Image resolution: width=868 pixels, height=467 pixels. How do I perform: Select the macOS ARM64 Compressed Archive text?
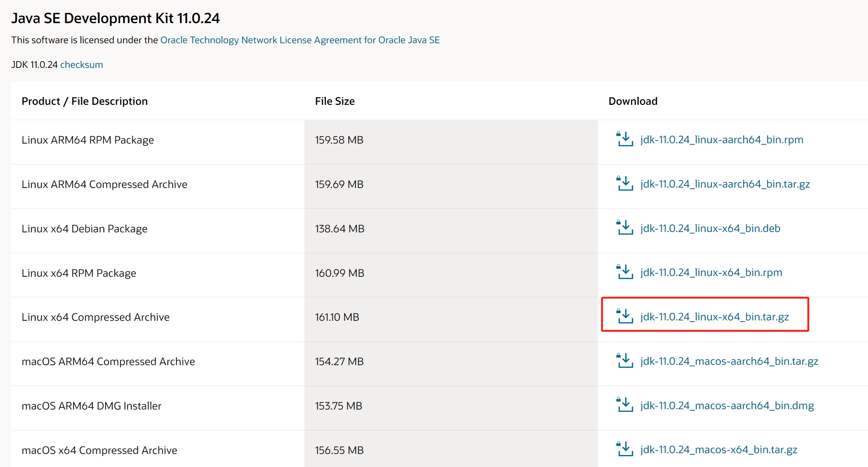coord(108,361)
